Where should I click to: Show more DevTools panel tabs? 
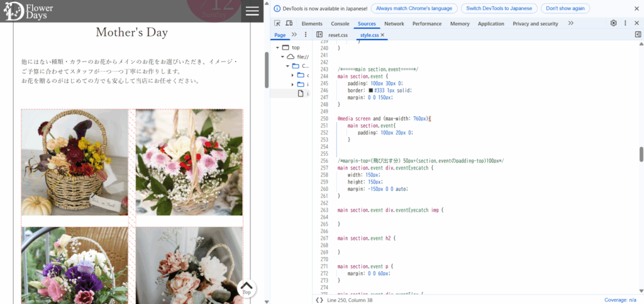click(570, 23)
